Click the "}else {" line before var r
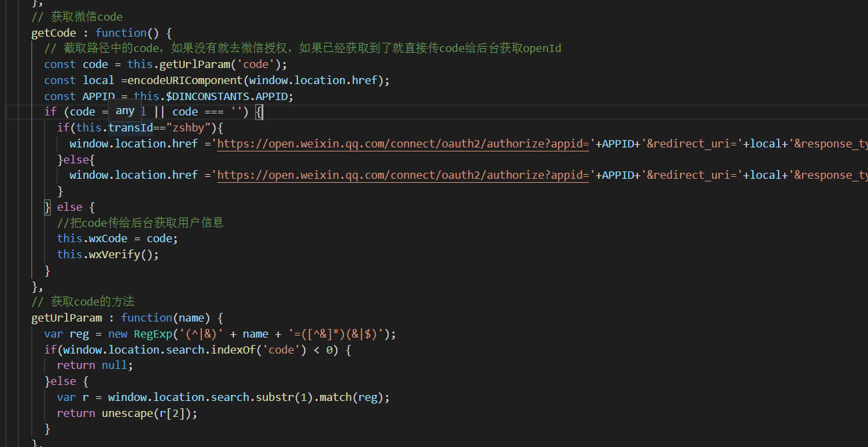 coord(67,381)
